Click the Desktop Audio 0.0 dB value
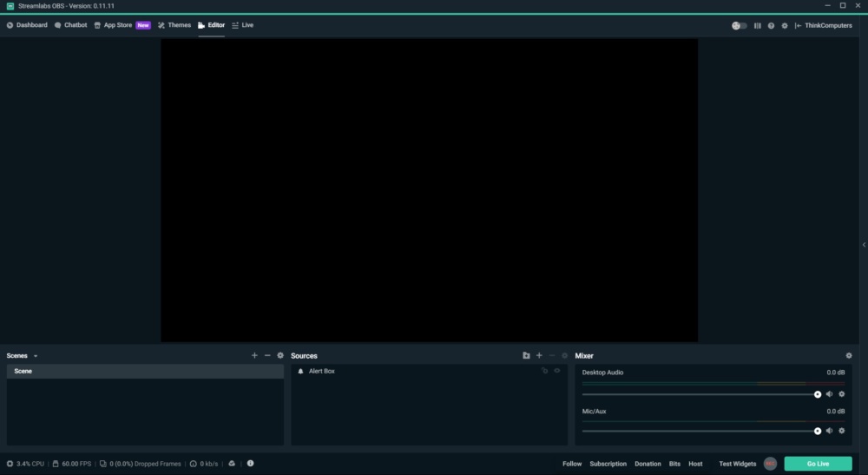The height and width of the screenshot is (475, 868). tap(835, 373)
